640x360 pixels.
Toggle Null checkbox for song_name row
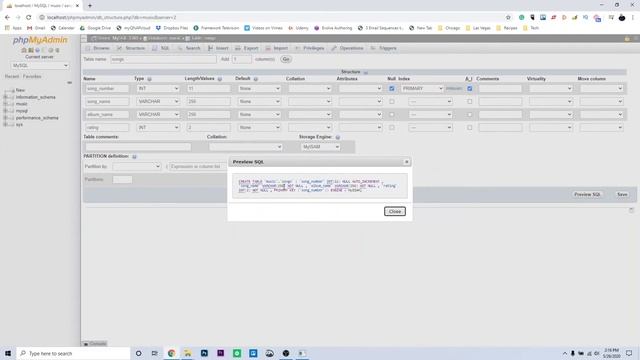pyautogui.click(x=392, y=102)
